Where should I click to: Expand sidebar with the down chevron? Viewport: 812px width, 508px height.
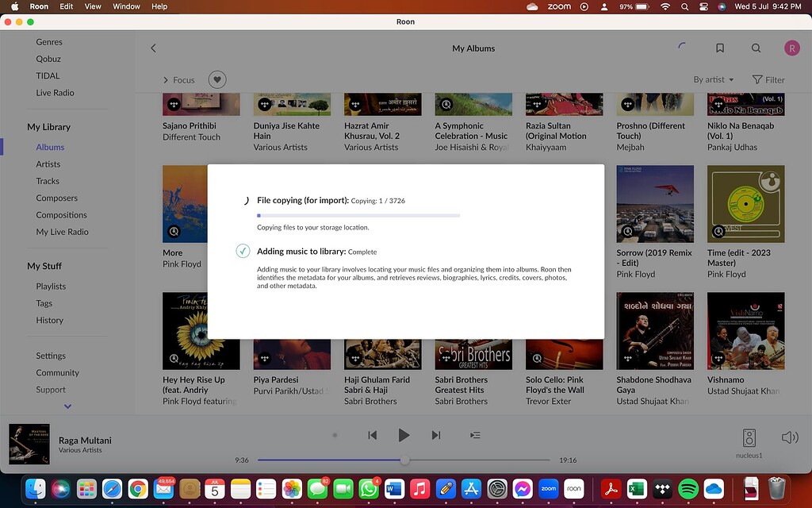pos(67,406)
